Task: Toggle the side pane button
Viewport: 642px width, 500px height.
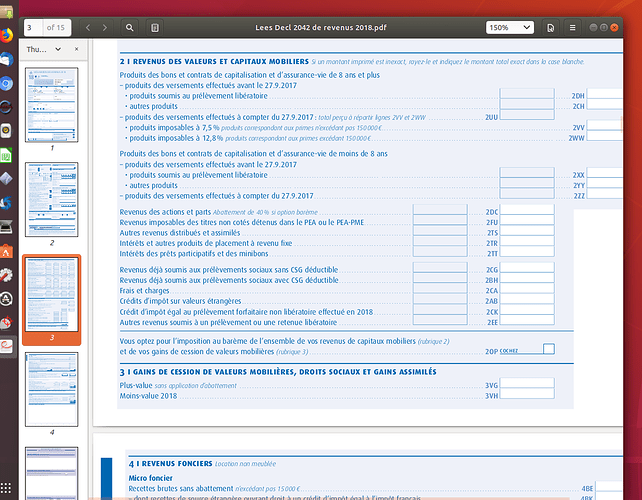Action: click(x=155, y=27)
